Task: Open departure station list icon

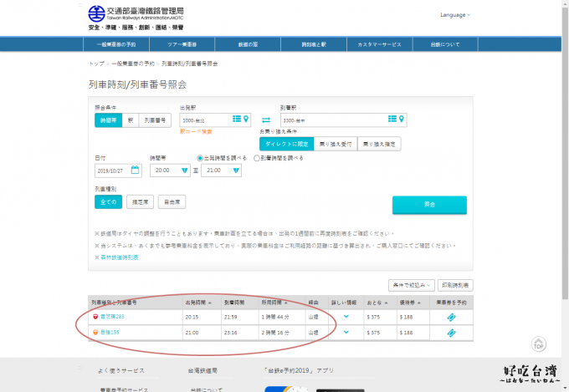Action: click(x=237, y=120)
